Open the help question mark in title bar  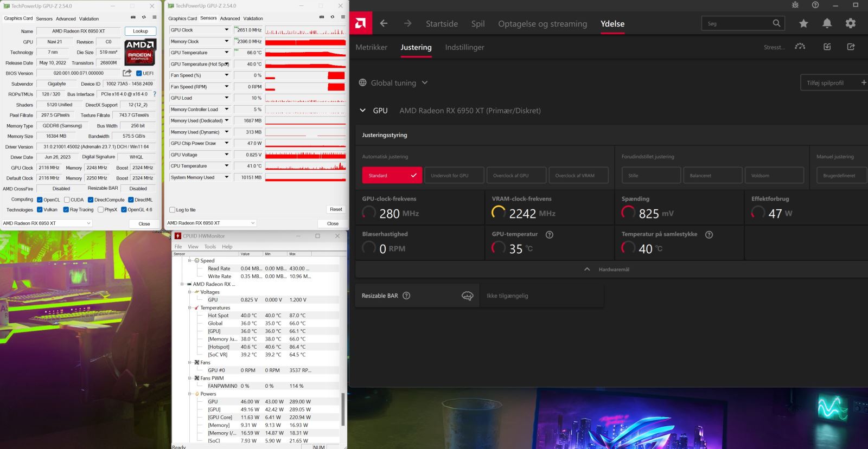pos(815,5)
